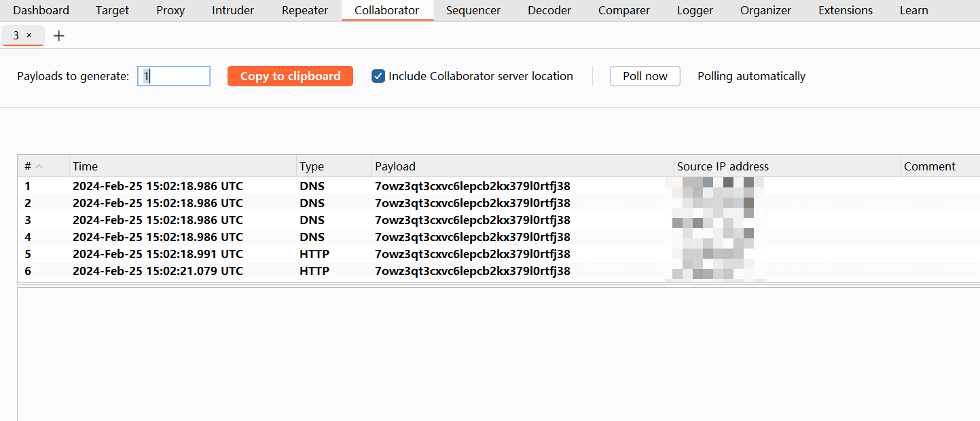Click the Payload column header
This screenshot has width=980, height=421.
coord(395,166)
